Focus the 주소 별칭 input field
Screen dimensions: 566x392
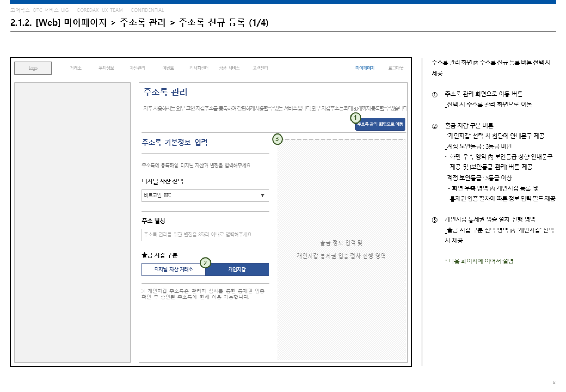coord(205,235)
